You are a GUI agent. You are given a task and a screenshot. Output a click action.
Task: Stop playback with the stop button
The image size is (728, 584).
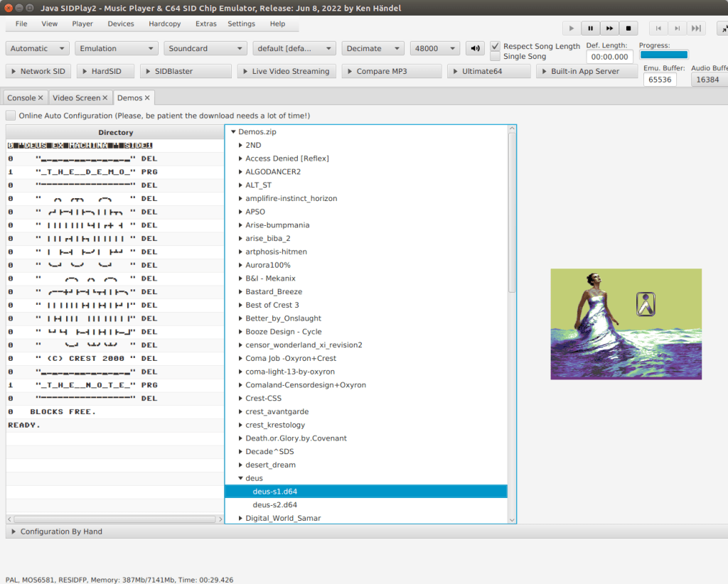tap(628, 28)
